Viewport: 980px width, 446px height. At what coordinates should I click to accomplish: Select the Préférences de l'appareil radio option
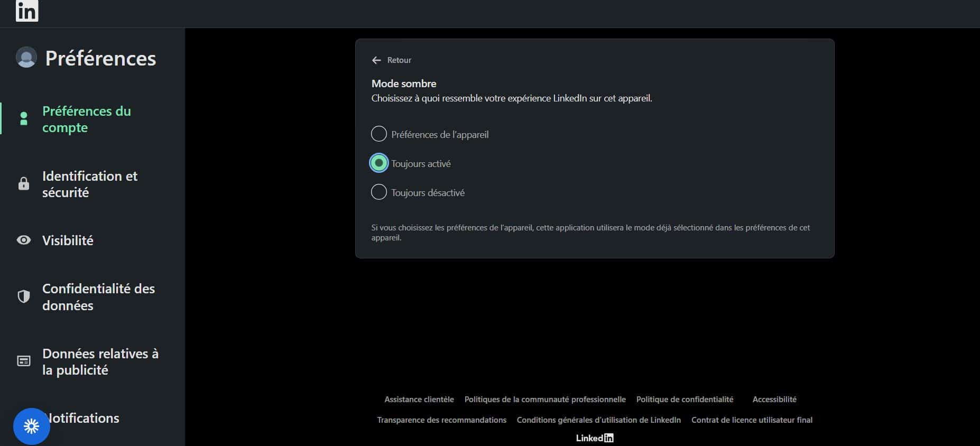(379, 134)
